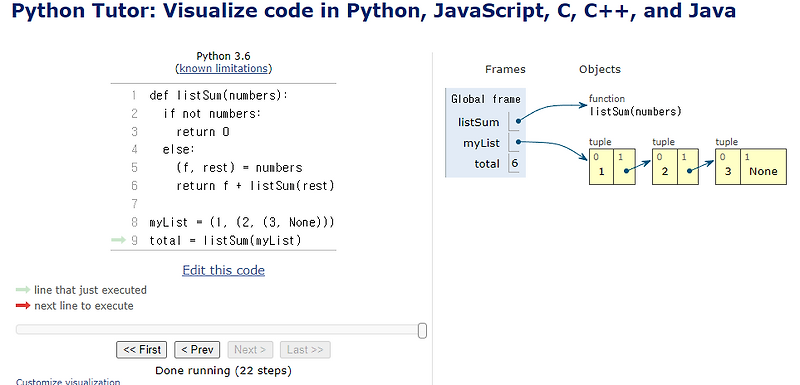This screenshot has width=800, height=385.
Task: Click the pointer dot in second tuple
Action: (689, 171)
